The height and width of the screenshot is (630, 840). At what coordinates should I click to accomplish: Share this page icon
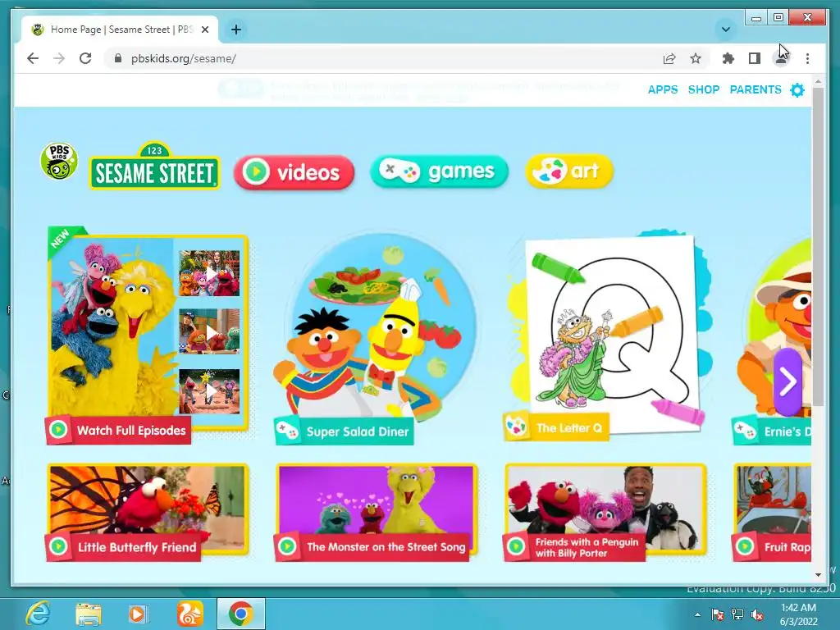(669, 58)
